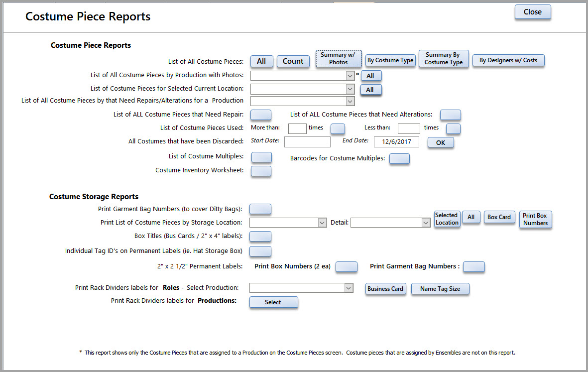588x372 pixels.
Task: Click the Name Tag Size button
Action: pos(440,289)
